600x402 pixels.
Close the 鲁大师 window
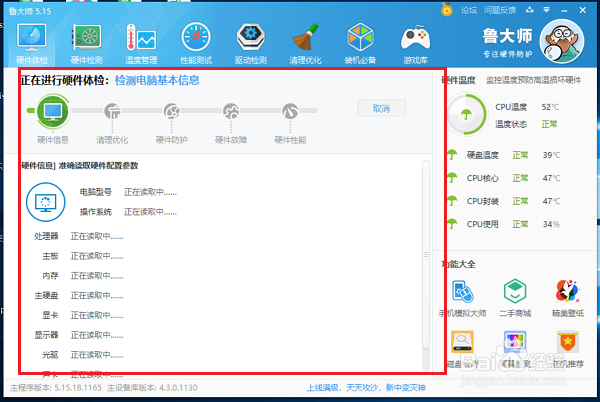[x=582, y=10]
